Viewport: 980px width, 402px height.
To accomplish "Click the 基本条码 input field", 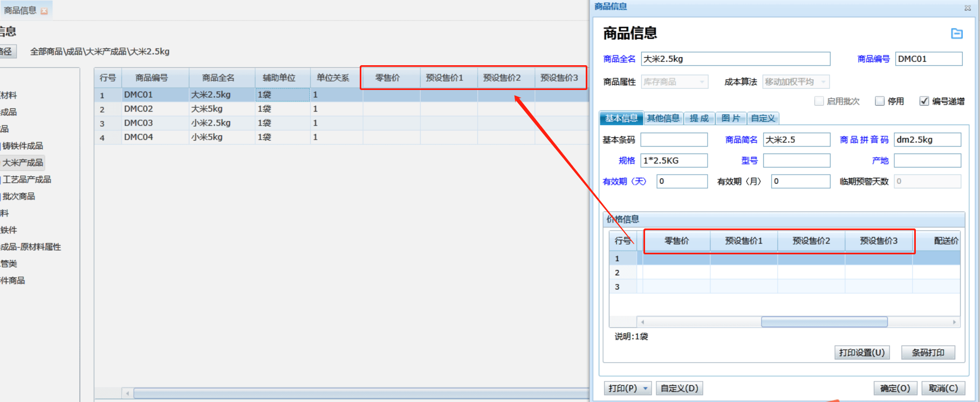I will pyautogui.click(x=674, y=140).
